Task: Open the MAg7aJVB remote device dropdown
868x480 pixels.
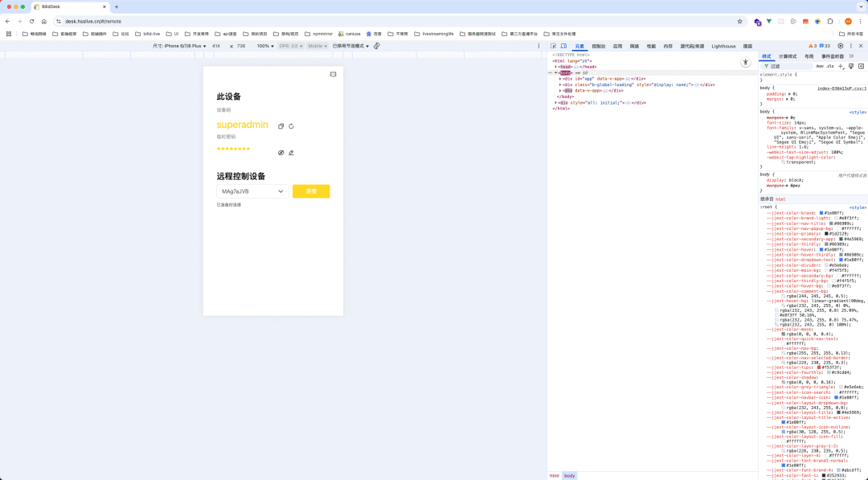Action: tap(252, 191)
